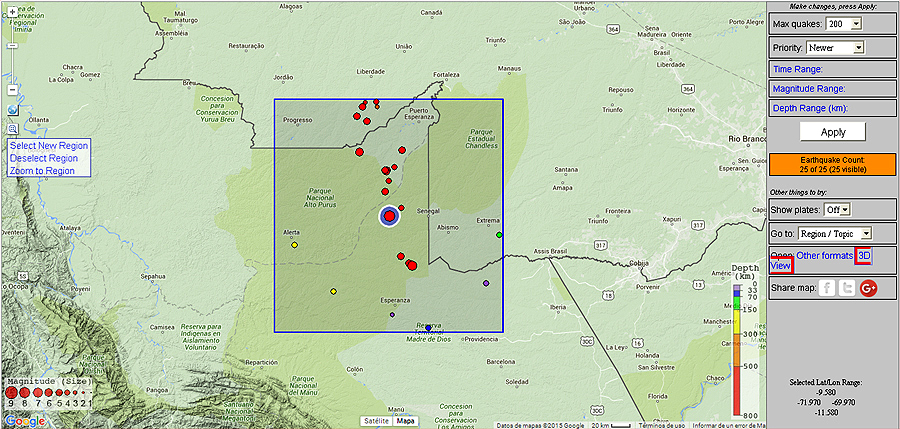Viewport: 900px width, 429px height.
Task: Expand the Magnitude Range section
Action: (832, 89)
